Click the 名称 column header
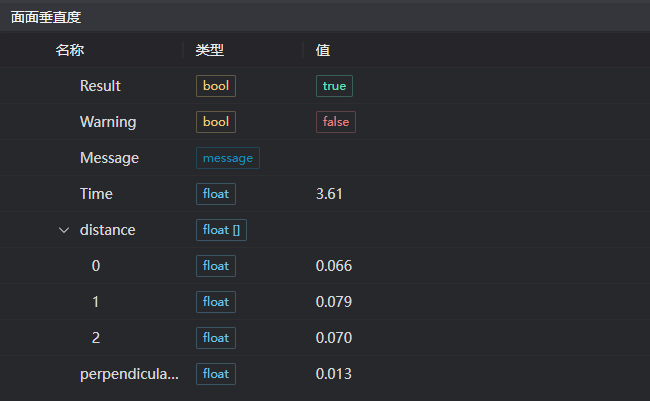 click(x=69, y=50)
